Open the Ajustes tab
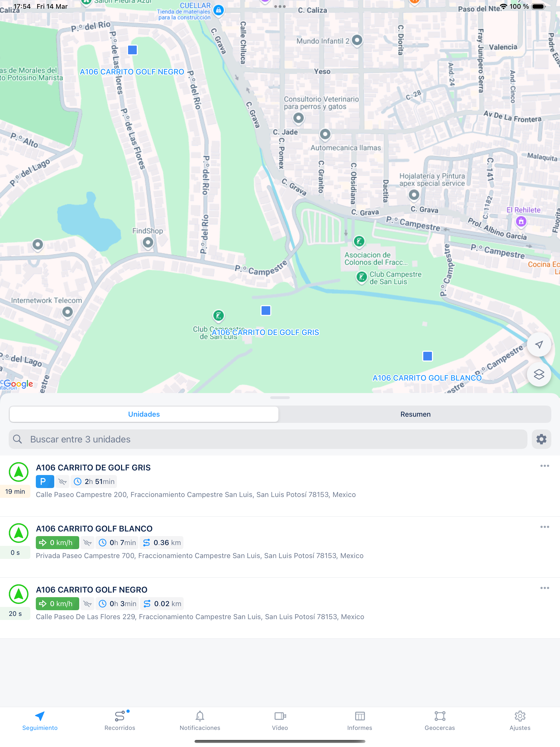Image resolution: width=560 pixels, height=747 pixels. pyautogui.click(x=520, y=721)
